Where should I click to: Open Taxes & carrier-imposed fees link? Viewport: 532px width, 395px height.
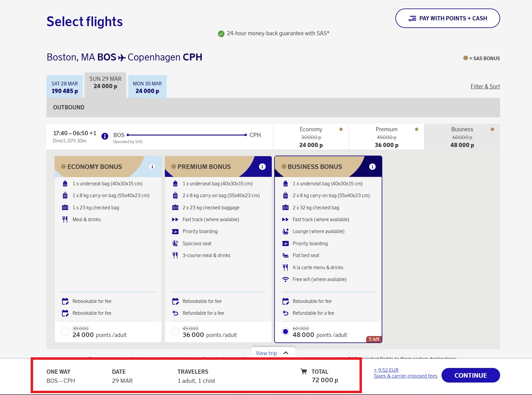(x=405, y=376)
